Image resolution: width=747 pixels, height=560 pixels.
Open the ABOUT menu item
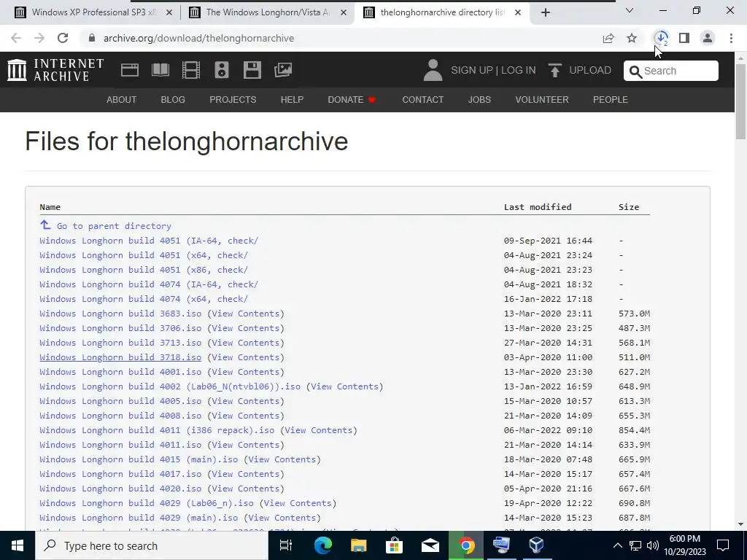click(122, 99)
